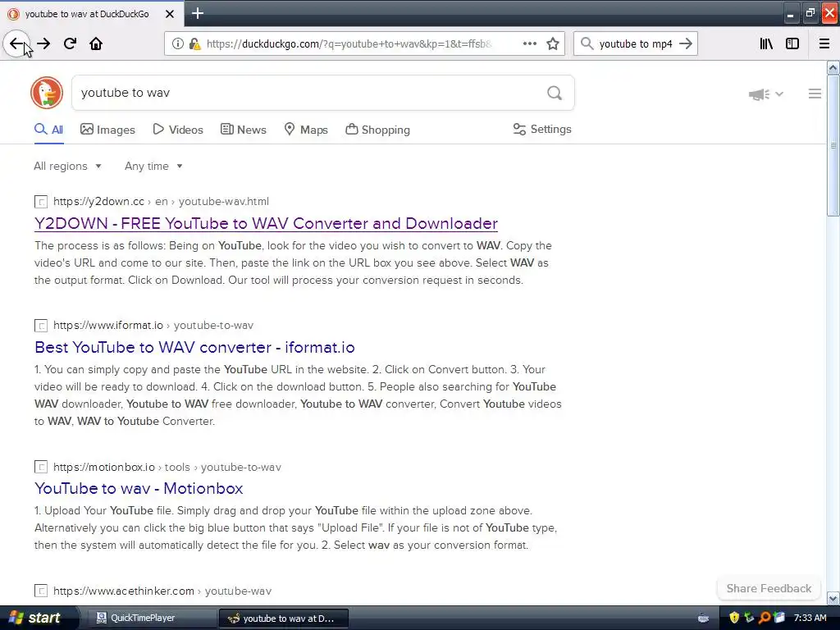
Task: Click the vertical scrollbar thumb
Action: [833, 145]
